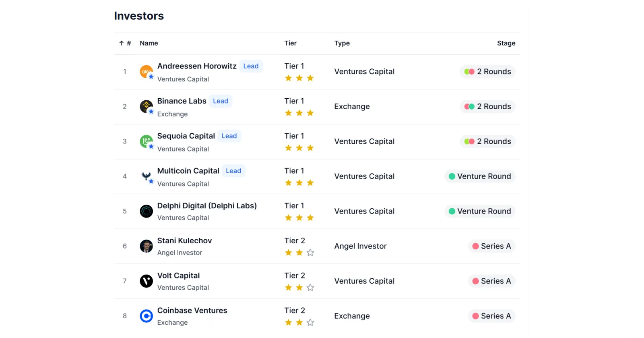
Task: Click the Lead badge beside Binance Labs
Action: click(x=221, y=101)
